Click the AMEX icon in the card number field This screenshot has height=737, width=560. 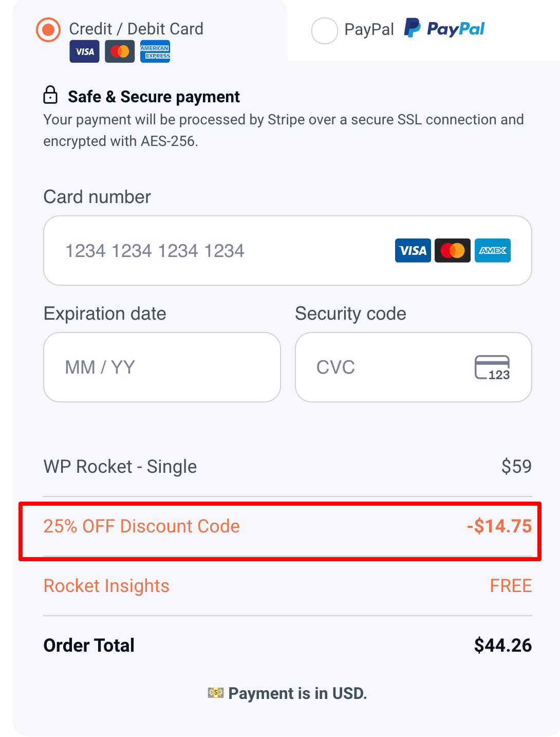[x=493, y=250]
